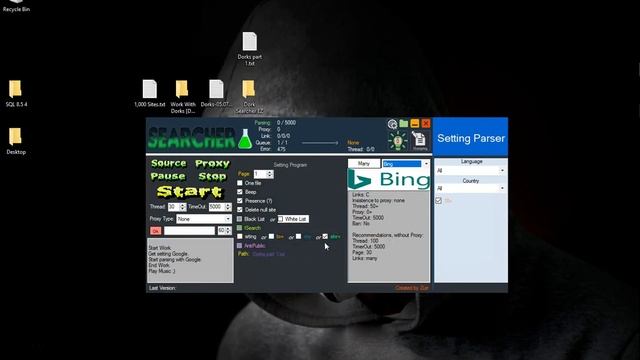The image size is (640, 360).
Task: Open the Dork Searcher EZ folder
Action: [249, 97]
